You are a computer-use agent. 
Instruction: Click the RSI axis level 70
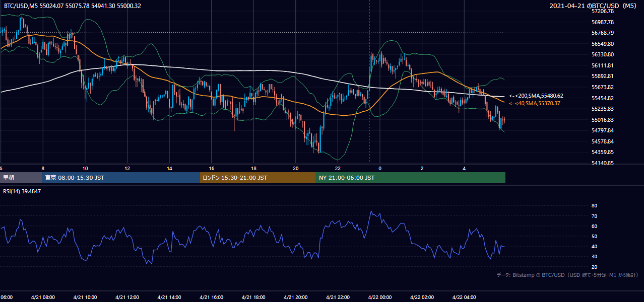pyautogui.click(x=594, y=216)
